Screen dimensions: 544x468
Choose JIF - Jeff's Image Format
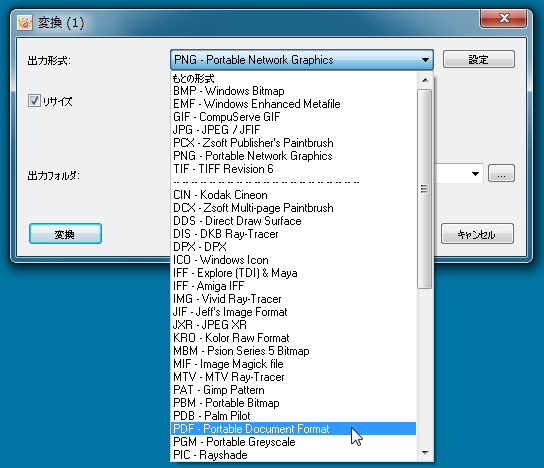pyautogui.click(x=294, y=312)
